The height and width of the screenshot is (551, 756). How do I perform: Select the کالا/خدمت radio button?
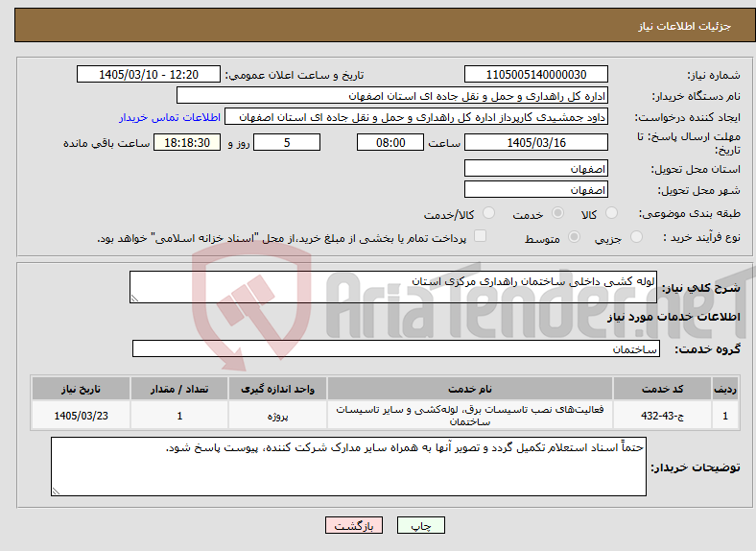click(x=489, y=213)
